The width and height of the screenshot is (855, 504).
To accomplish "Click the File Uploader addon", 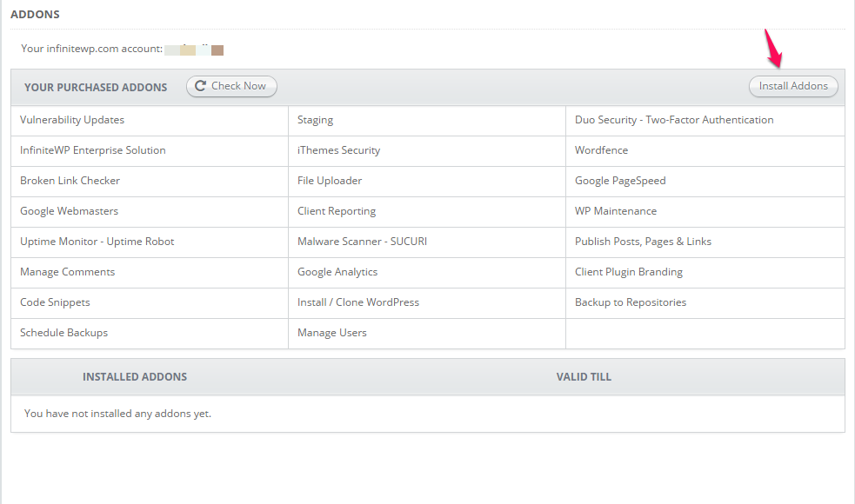I will tap(330, 181).
